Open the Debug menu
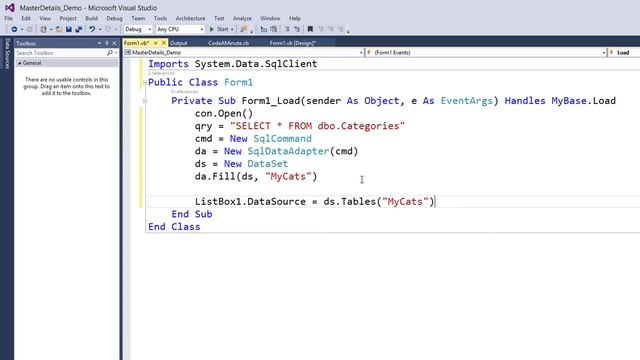Viewport: 640px width, 360px height. coord(114,18)
